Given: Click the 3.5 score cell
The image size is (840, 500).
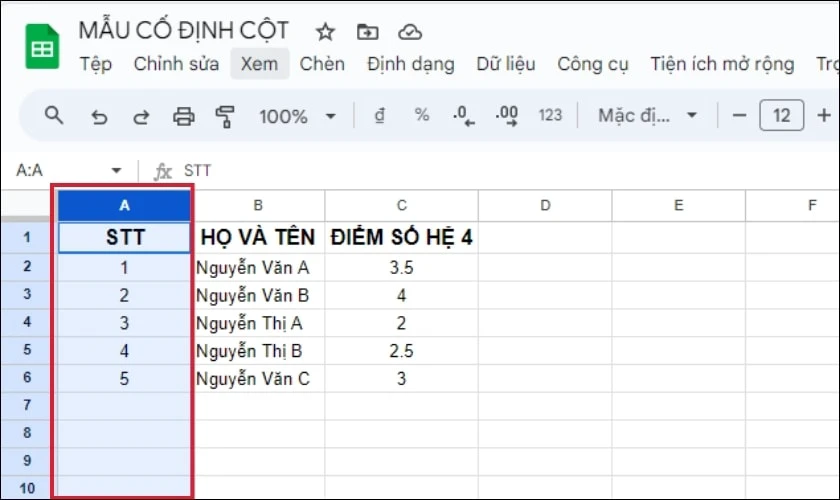Looking at the screenshot, I should coord(401,267).
